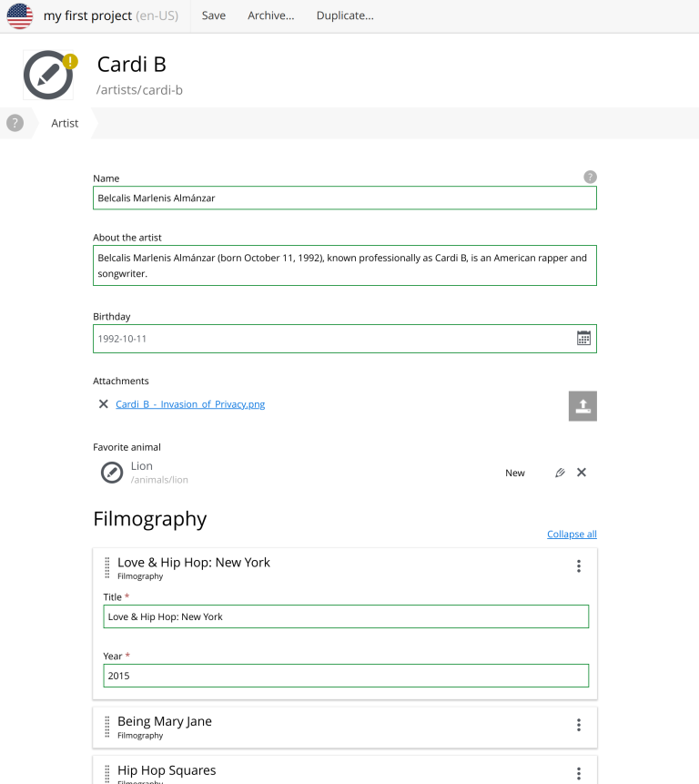This screenshot has height=784, width=699.
Task: Edit the Lion favorite animal reference
Action: coord(560,473)
